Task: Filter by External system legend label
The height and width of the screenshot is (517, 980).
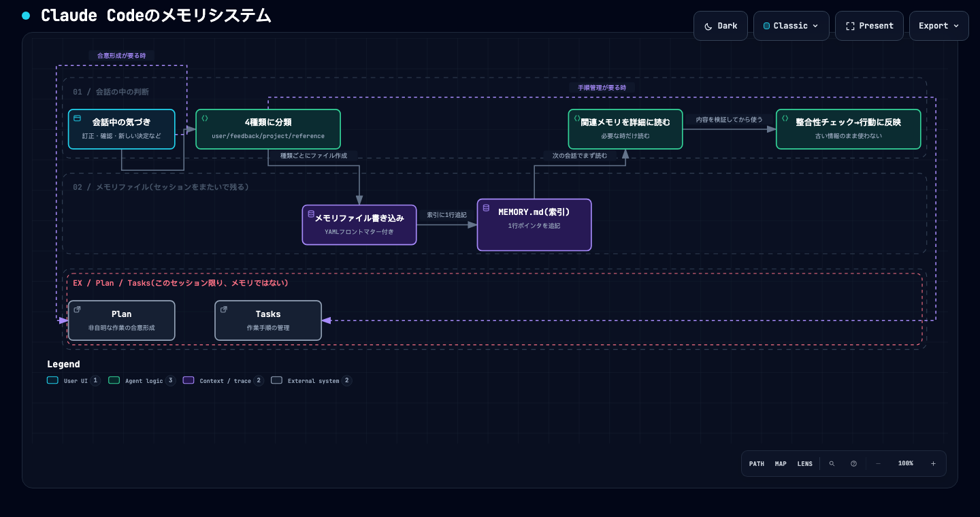Action: click(x=313, y=381)
